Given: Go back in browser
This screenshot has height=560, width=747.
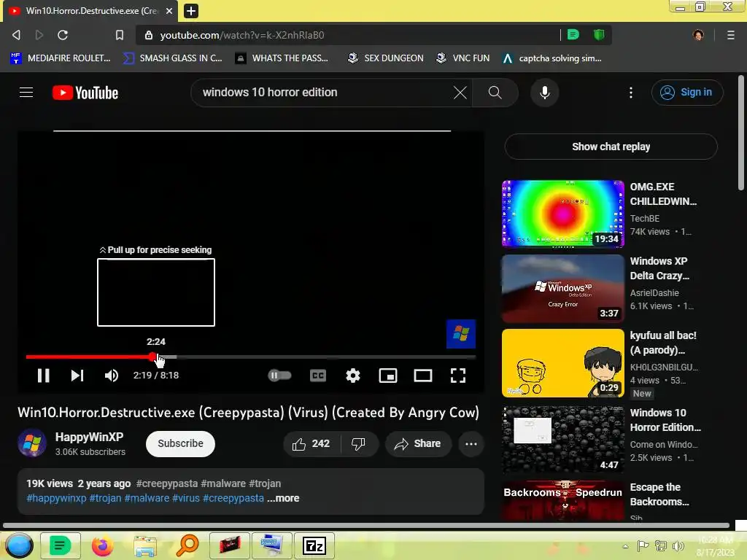Looking at the screenshot, I should 16,35.
